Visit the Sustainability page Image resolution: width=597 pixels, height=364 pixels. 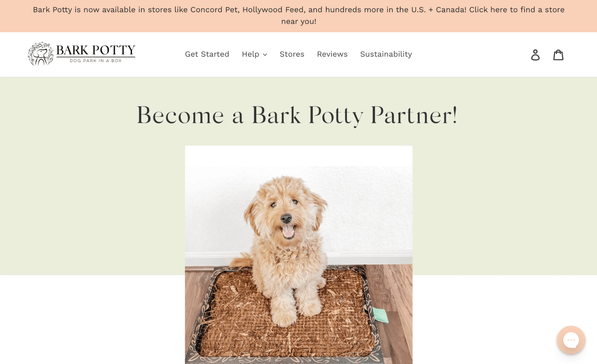[386, 54]
